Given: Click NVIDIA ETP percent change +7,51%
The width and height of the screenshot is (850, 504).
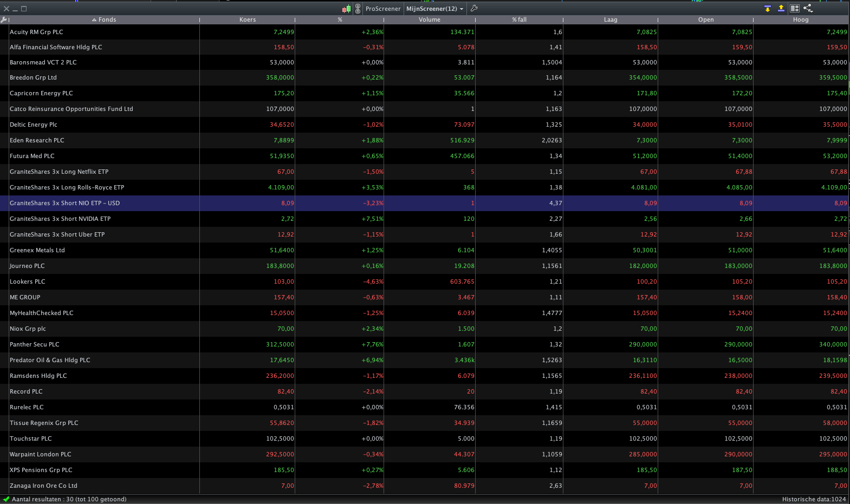Looking at the screenshot, I should (x=373, y=219).
